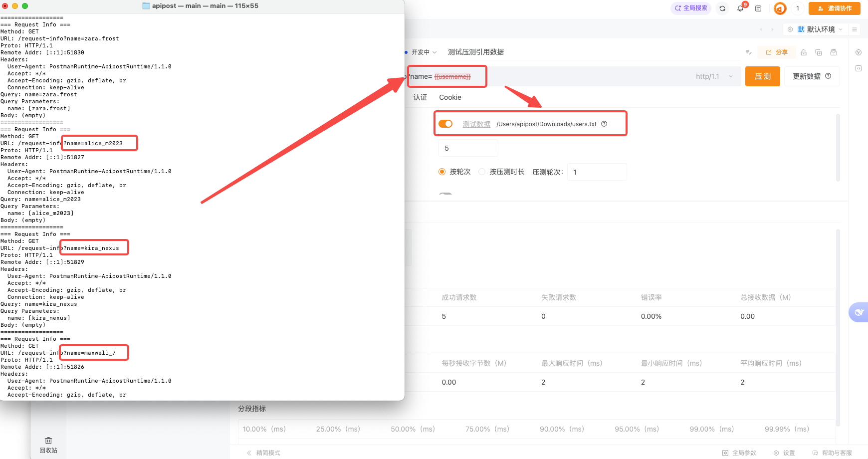Switch to the 认证 tab
The image size is (868, 459).
[420, 97]
